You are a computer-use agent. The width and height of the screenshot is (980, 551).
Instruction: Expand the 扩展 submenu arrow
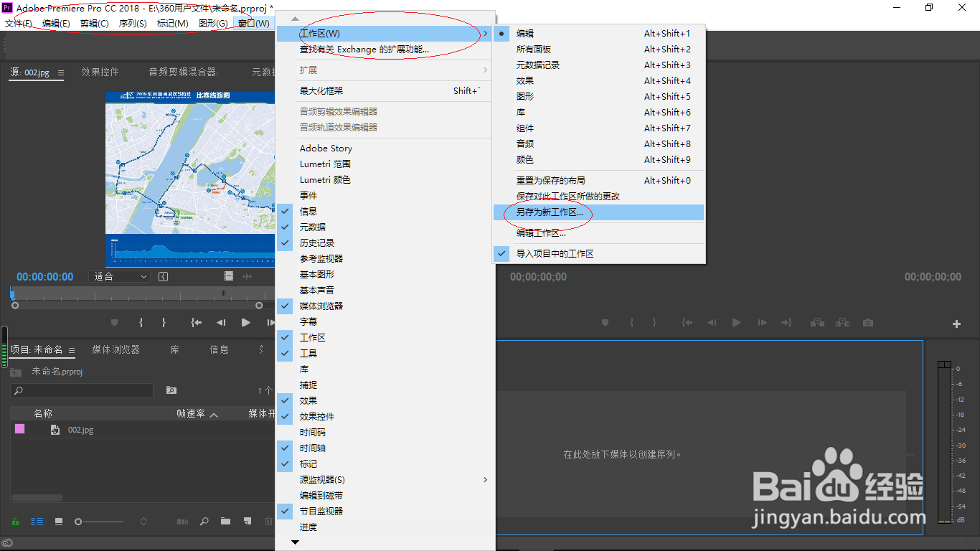[486, 70]
